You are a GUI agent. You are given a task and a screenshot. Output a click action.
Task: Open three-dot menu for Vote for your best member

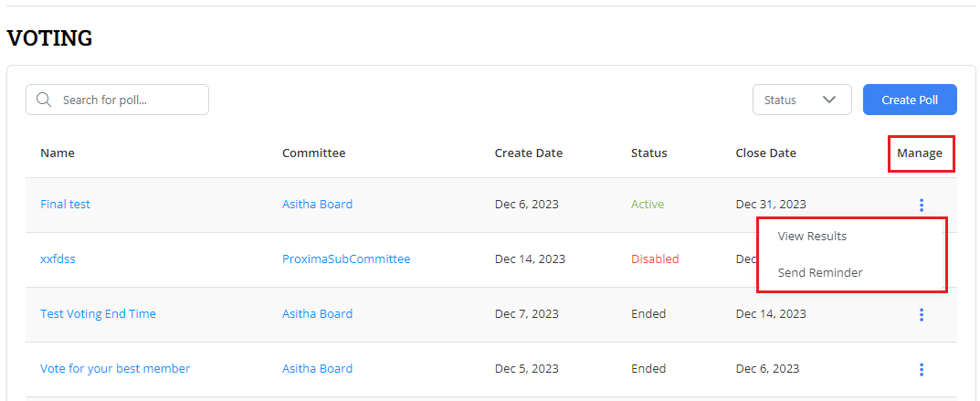[x=922, y=369]
